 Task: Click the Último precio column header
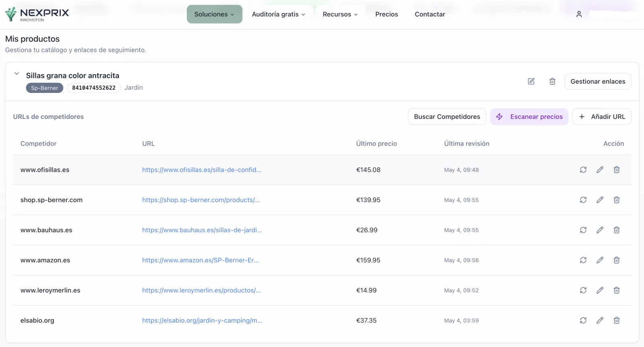pyautogui.click(x=376, y=144)
